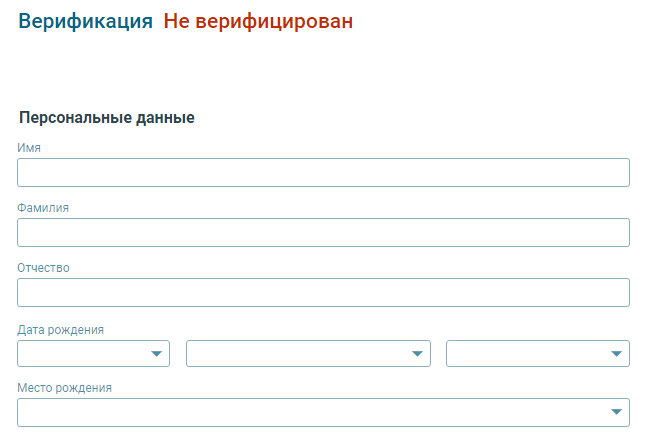The height and width of the screenshot is (444, 655).
Task: Click the Верификация page heading
Action: [86, 21]
